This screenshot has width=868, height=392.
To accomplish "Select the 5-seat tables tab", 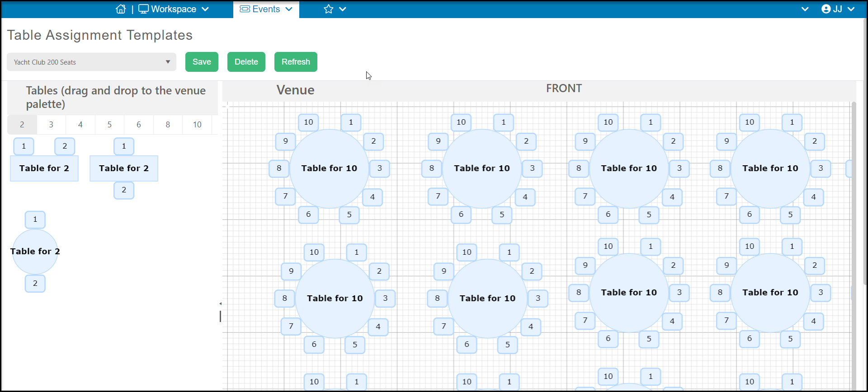I will (109, 125).
